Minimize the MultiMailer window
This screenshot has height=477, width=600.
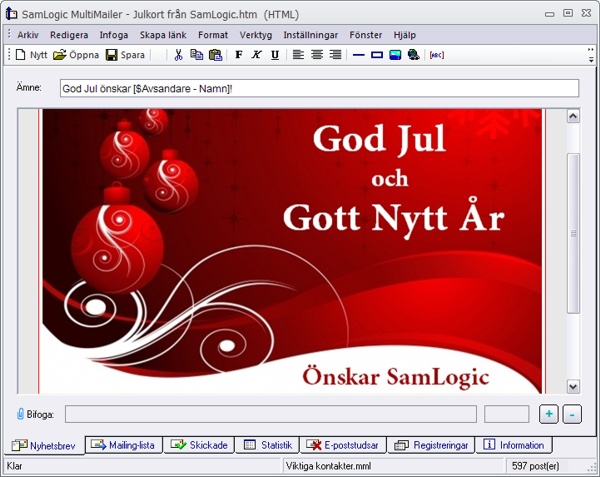(x=550, y=14)
